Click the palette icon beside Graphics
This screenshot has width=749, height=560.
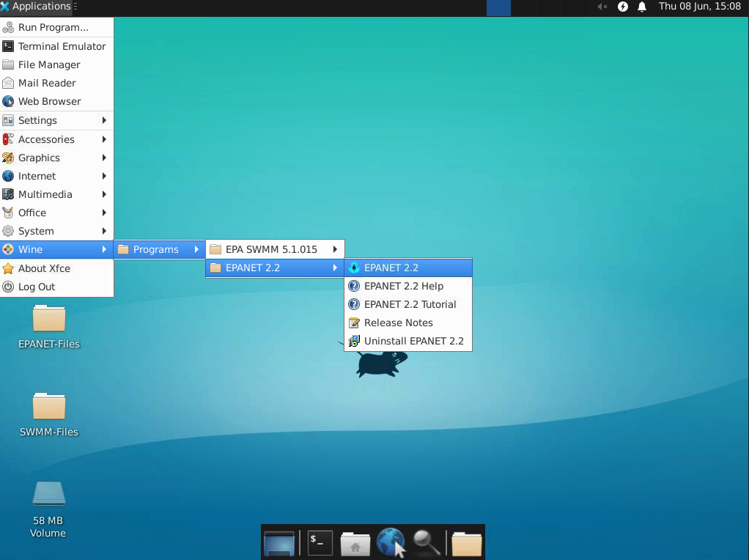pyautogui.click(x=8, y=158)
